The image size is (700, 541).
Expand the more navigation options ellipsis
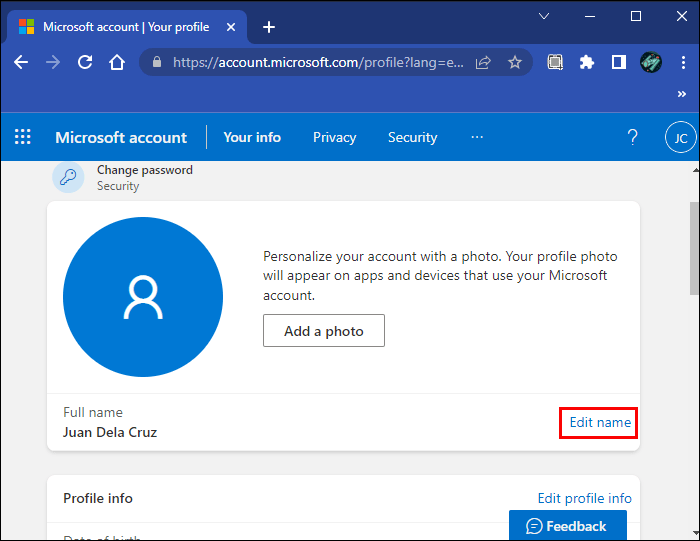[477, 137]
